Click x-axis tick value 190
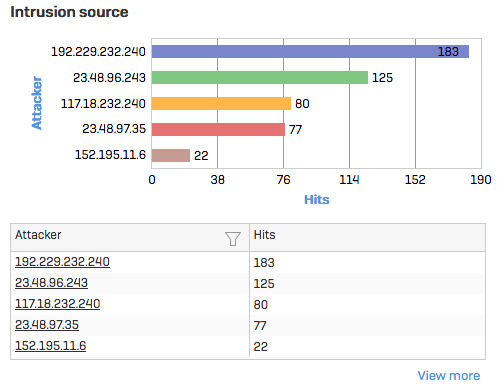This screenshot has width=497, height=389. click(481, 180)
